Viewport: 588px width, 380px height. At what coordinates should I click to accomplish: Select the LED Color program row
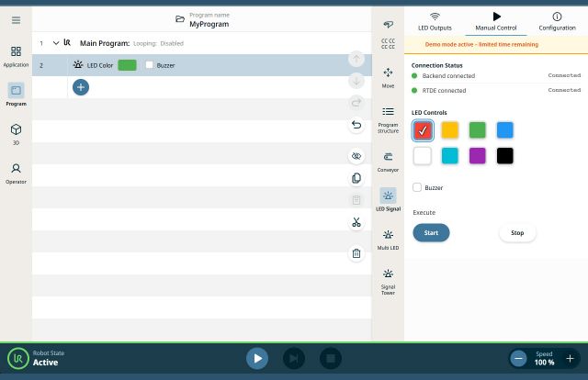click(202, 65)
